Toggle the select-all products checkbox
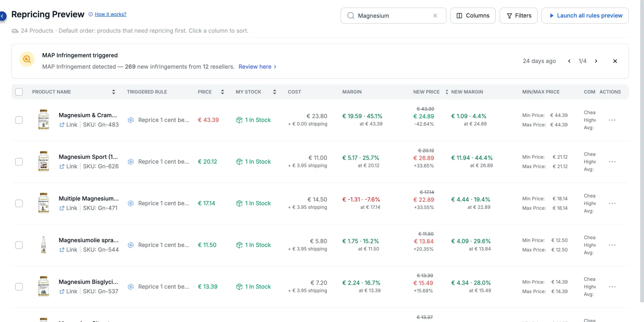The height and width of the screenshot is (322, 644). tap(19, 92)
